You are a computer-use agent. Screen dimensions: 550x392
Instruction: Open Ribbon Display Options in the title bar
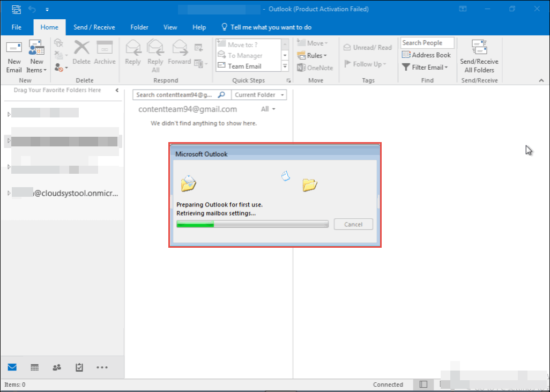tap(463, 9)
